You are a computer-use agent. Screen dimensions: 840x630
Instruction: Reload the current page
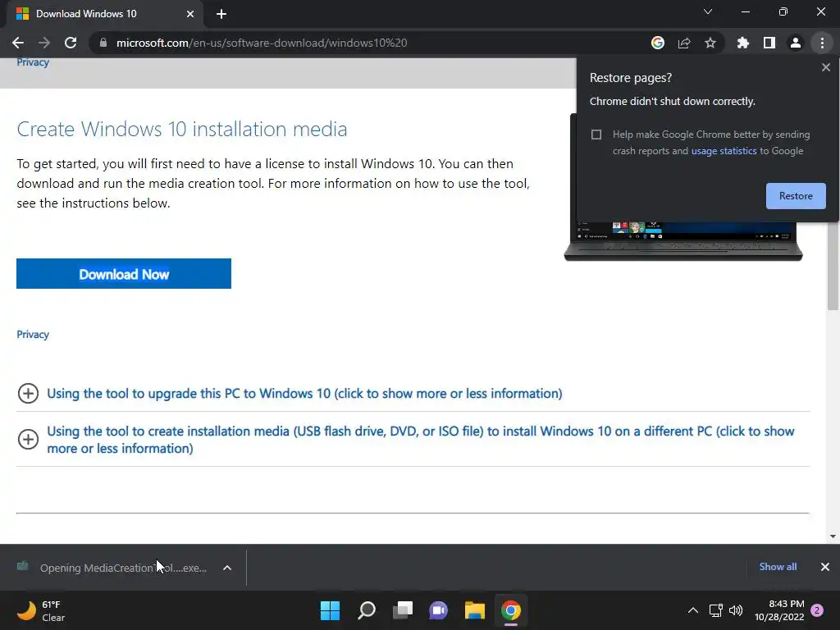click(71, 43)
